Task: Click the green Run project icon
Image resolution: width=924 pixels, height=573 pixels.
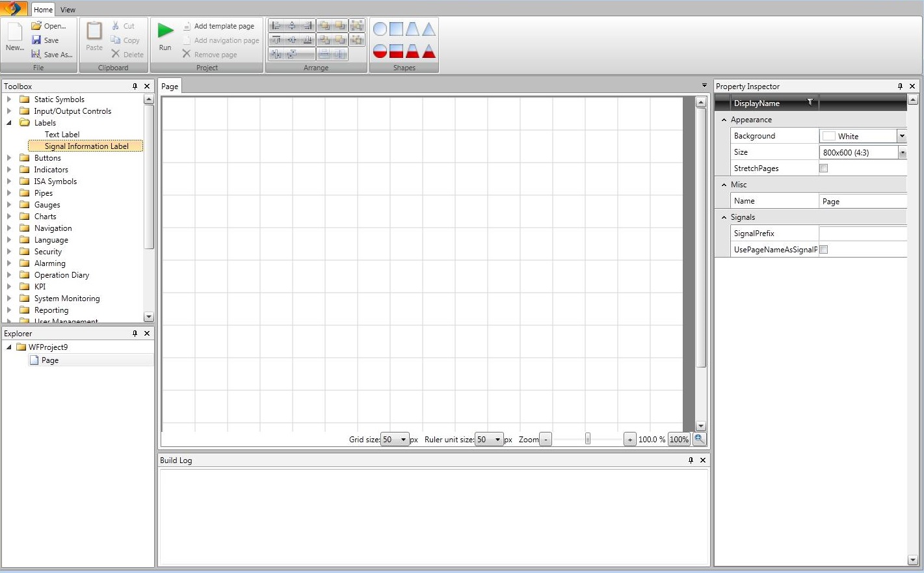Action: click(x=165, y=31)
